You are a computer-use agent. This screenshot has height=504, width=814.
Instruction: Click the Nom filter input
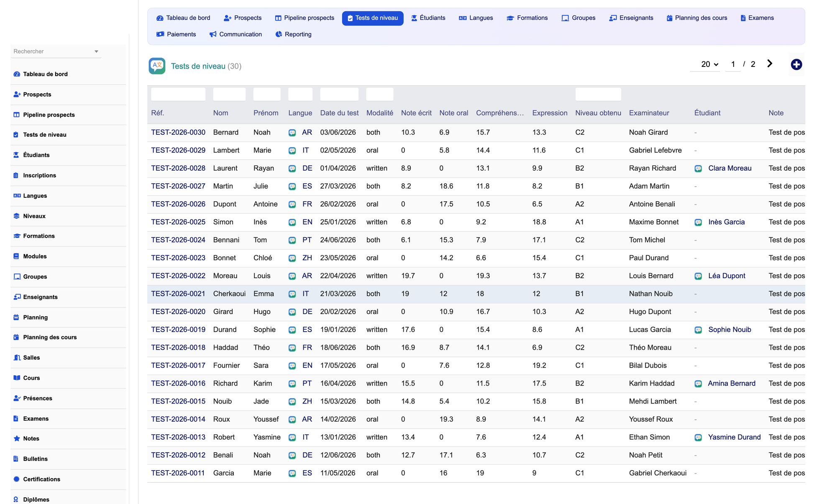(x=229, y=94)
